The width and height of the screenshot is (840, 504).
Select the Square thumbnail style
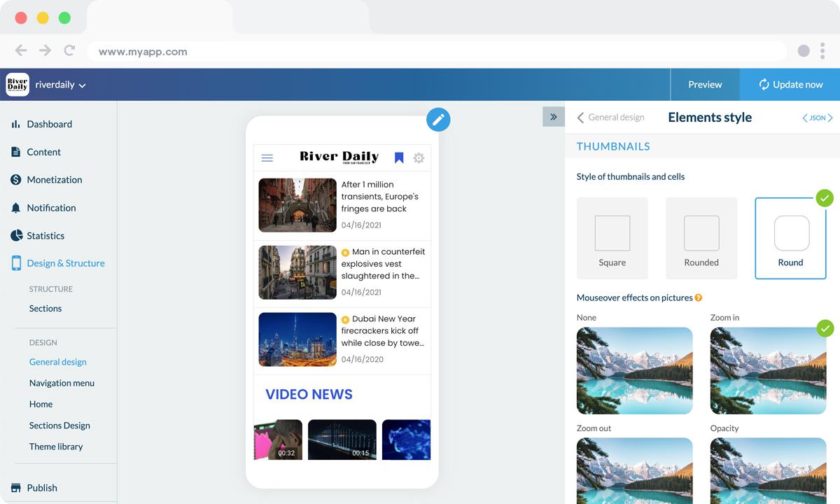[x=612, y=238]
